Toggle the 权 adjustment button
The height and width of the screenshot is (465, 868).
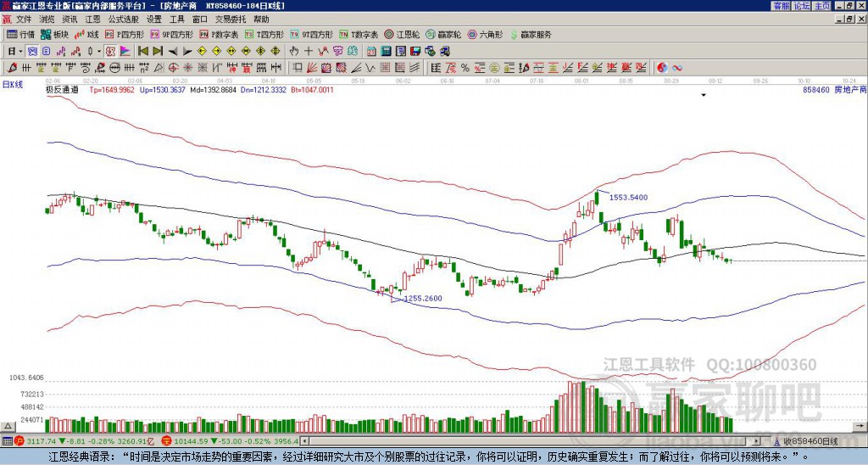(109, 51)
